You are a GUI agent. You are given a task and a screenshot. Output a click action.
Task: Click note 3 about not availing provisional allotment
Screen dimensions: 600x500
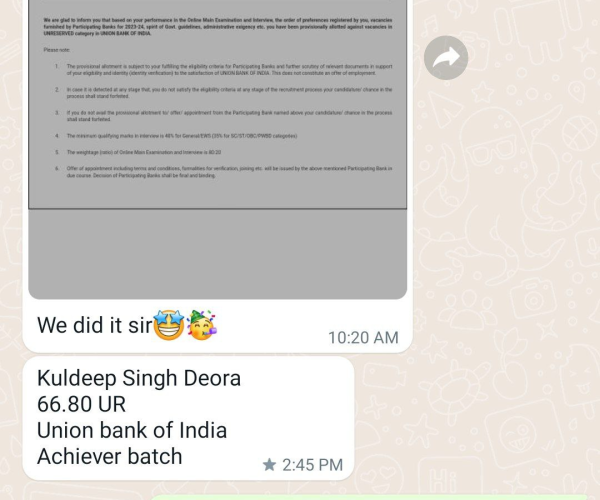[224, 116]
